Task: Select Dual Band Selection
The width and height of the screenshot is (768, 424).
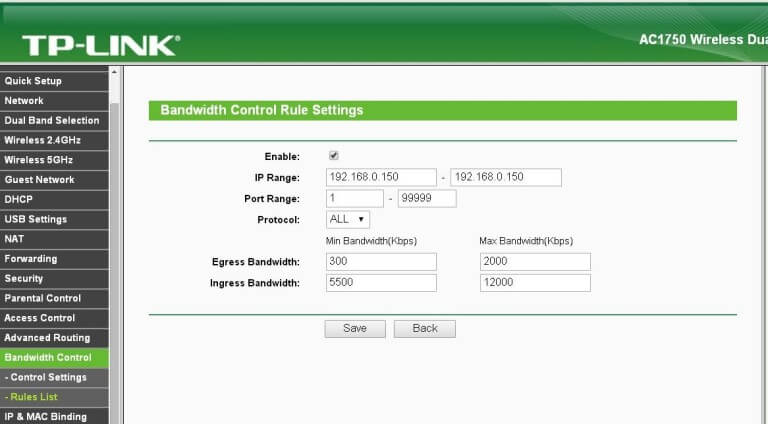Action: click(x=54, y=120)
